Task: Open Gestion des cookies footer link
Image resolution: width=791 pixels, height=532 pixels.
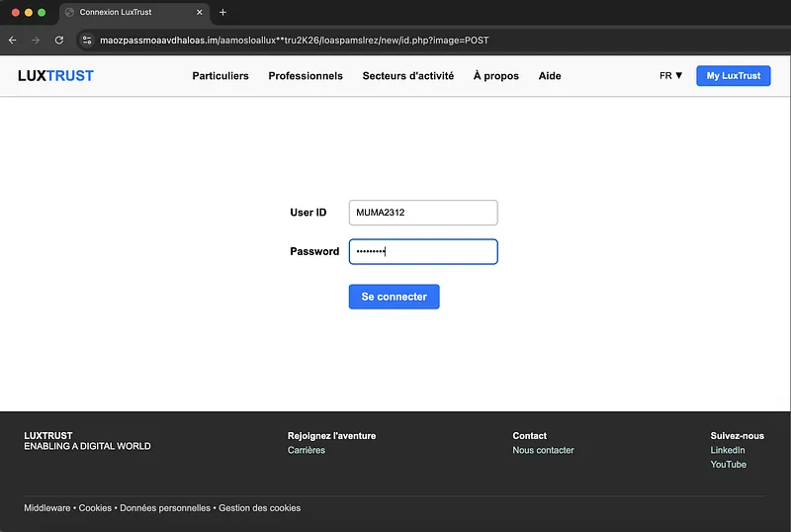Action: 259,507
